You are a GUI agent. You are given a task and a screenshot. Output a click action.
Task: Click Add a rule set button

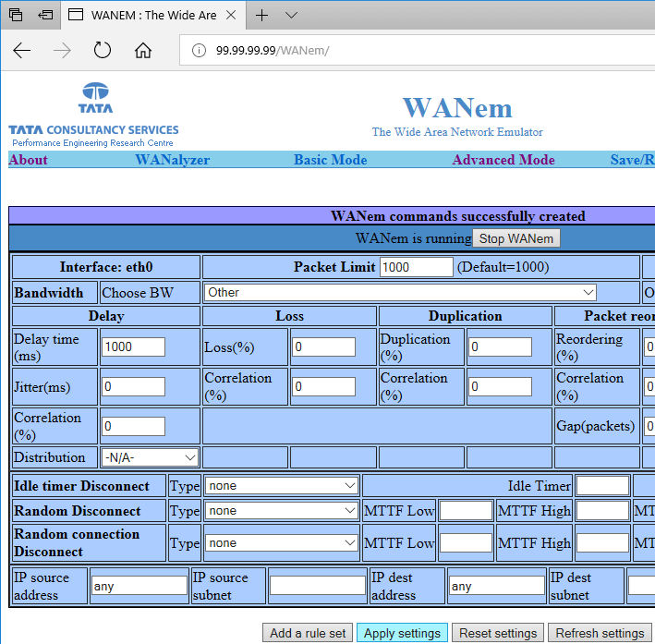(x=308, y=633)
